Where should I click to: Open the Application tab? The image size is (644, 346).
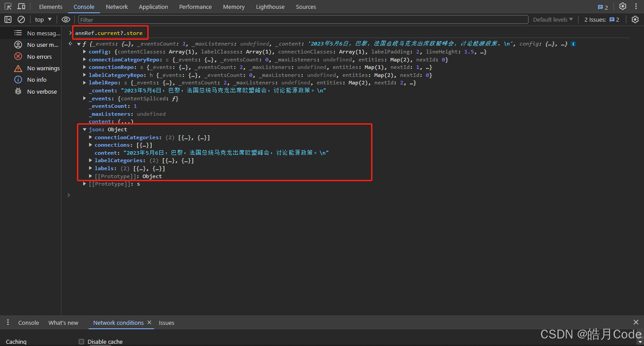[x=153, y=7]
